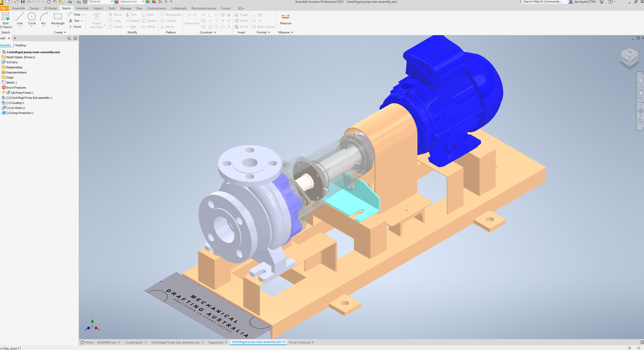
Task: Open the Inspect ribbon tab
Action: point(98,8)
